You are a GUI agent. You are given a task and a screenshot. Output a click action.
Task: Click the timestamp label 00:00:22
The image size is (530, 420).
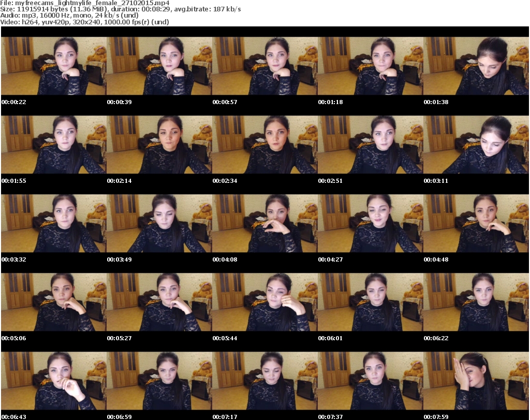(x=14, y=102)
